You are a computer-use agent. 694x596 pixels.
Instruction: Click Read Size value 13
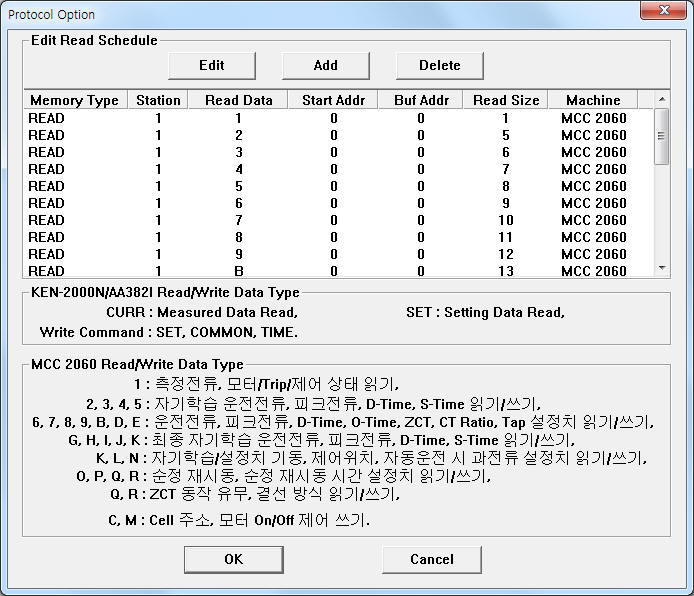pyautogui.click(x=505, y=271)
